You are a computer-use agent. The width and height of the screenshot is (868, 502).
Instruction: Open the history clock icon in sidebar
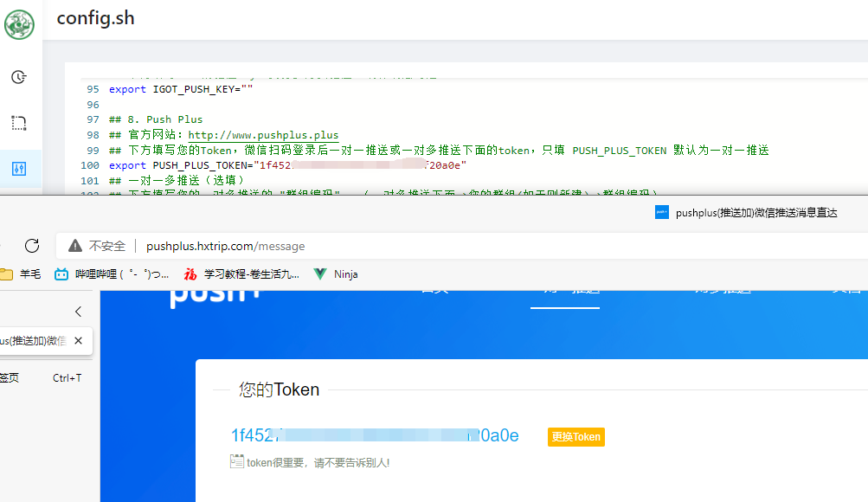coord(18,77)
